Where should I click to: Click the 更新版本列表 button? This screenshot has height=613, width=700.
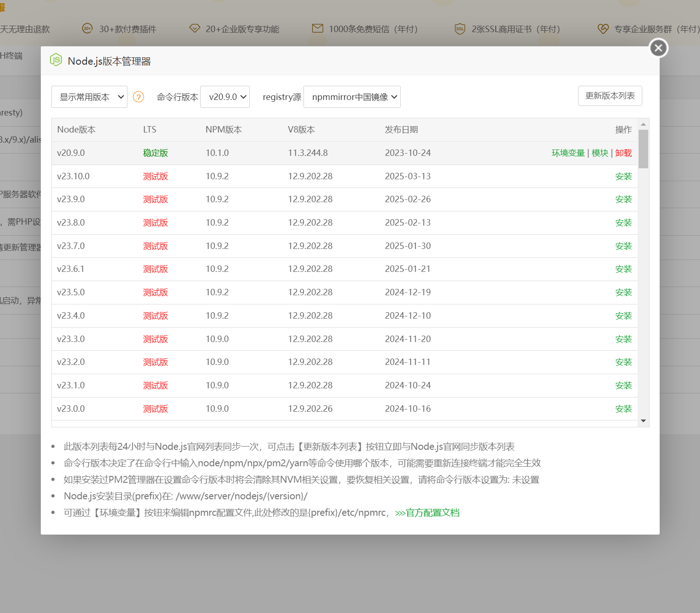[x=610, y=96]
